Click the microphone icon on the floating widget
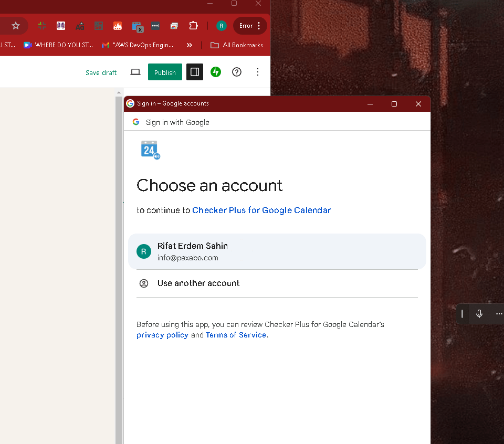The height and width of the screenshot is (444, 504). [479, 314]
